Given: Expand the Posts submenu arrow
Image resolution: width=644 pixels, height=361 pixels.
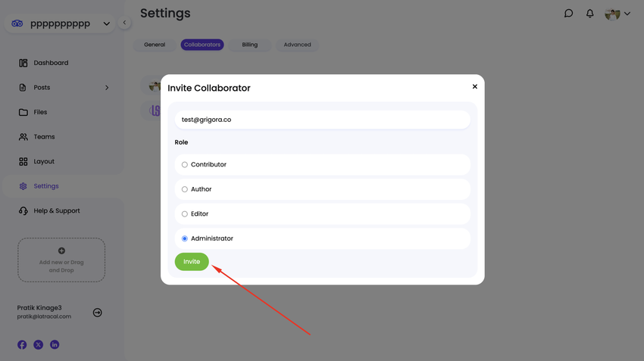Looking at the screenshot, I should tap(107, 88).
